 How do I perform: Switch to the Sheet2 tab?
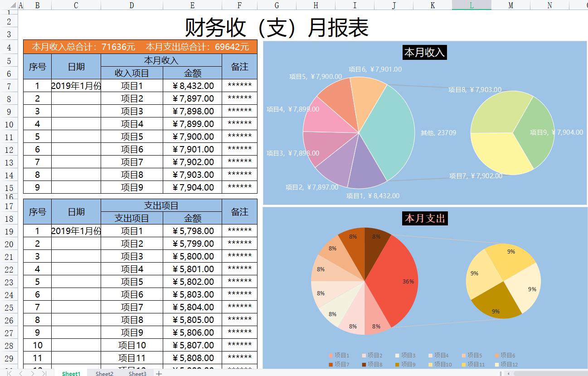click(x=104, y=373)
